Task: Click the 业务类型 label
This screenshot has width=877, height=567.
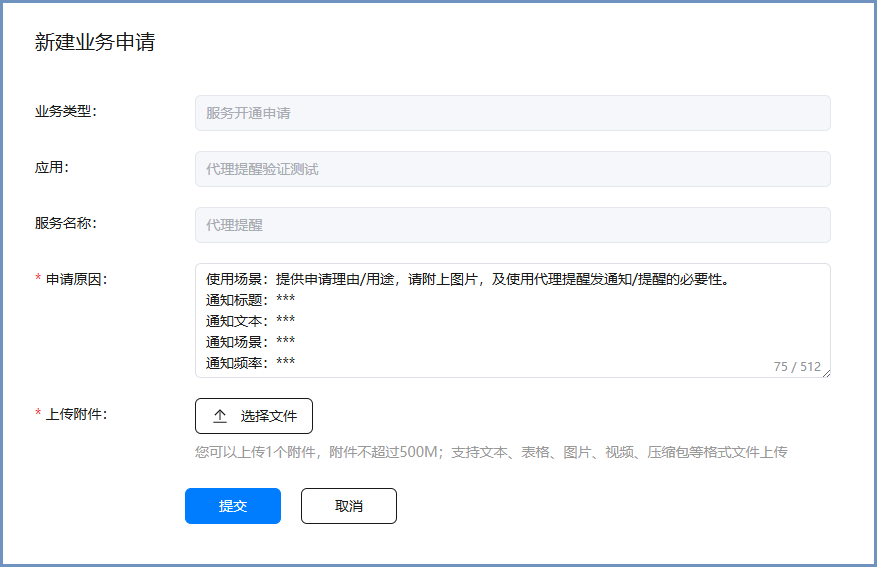Action: point(65,111)
